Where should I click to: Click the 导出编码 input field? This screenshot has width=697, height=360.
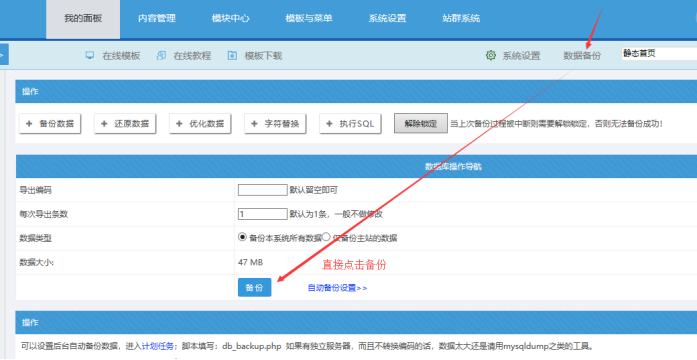coord(263,190)
